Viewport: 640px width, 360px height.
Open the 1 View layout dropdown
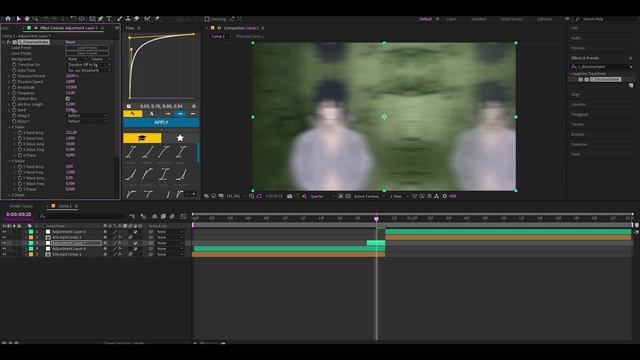pos(399,196)
